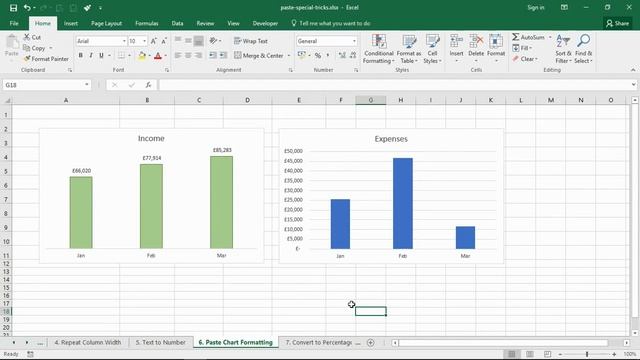The image size is (640, 360).
Task: Open the General number format dropdown
Action: [x=354, y=41]
